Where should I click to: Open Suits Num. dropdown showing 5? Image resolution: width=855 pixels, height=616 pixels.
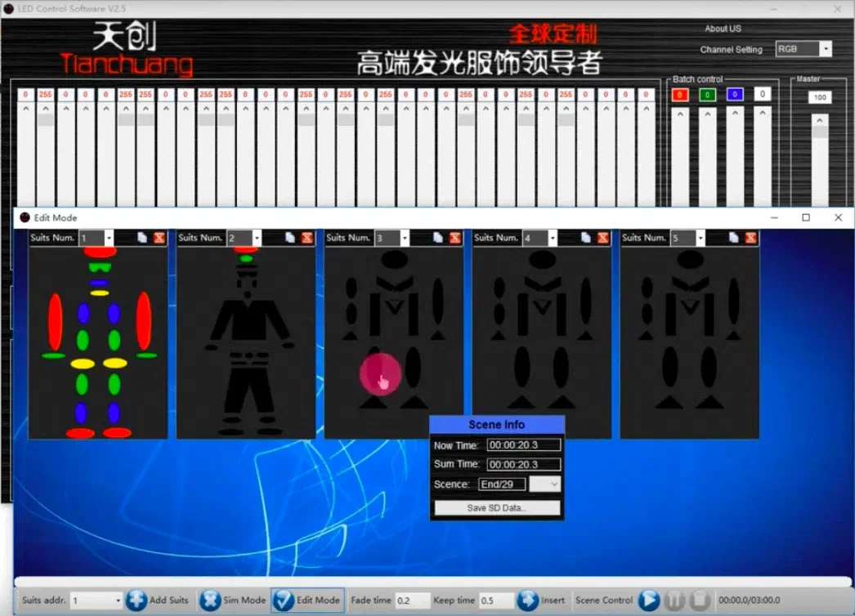pyautogui.click(x=701, y=239)
